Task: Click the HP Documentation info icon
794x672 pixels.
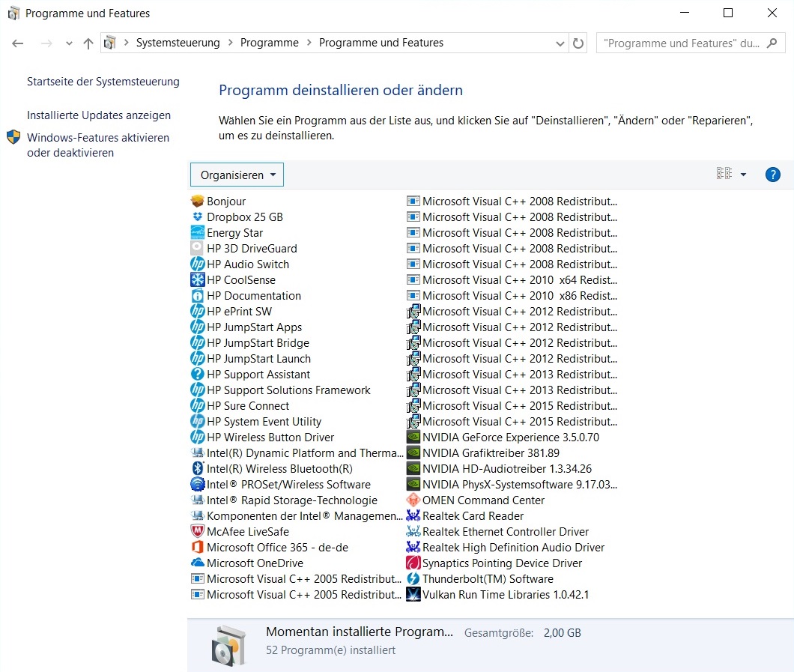Action: coord(198,295)
